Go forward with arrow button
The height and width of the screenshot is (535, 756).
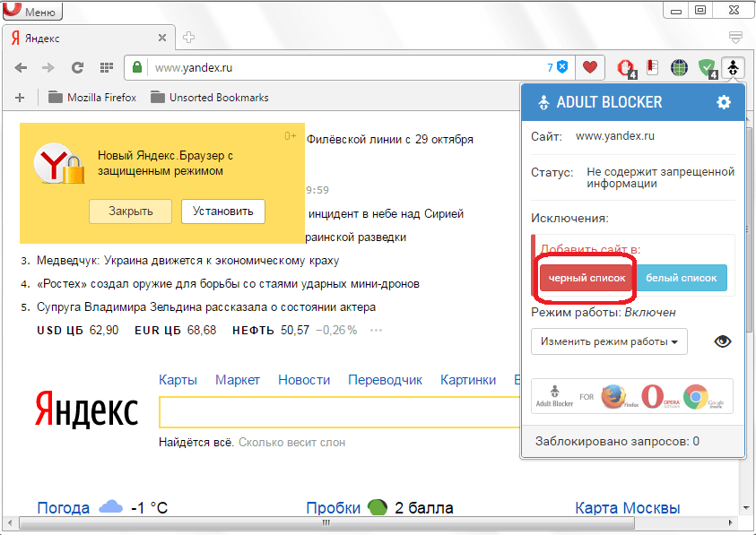click(48, 68)
